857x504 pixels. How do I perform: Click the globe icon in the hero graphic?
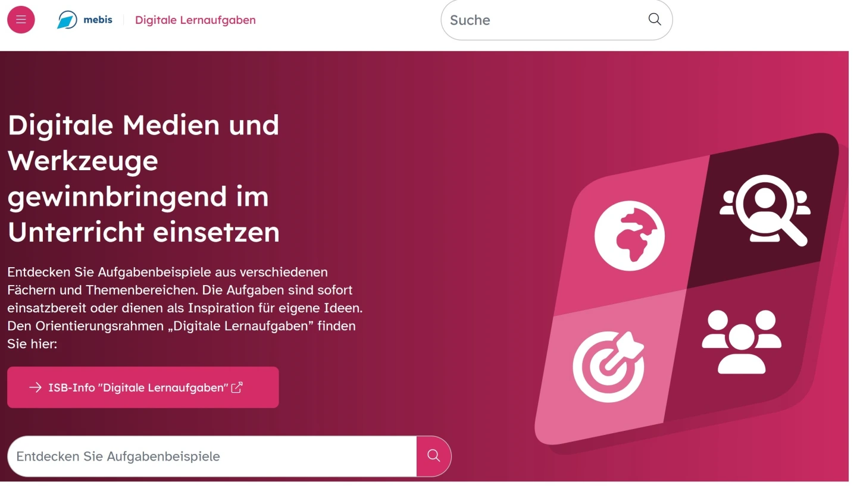point(630,236)
